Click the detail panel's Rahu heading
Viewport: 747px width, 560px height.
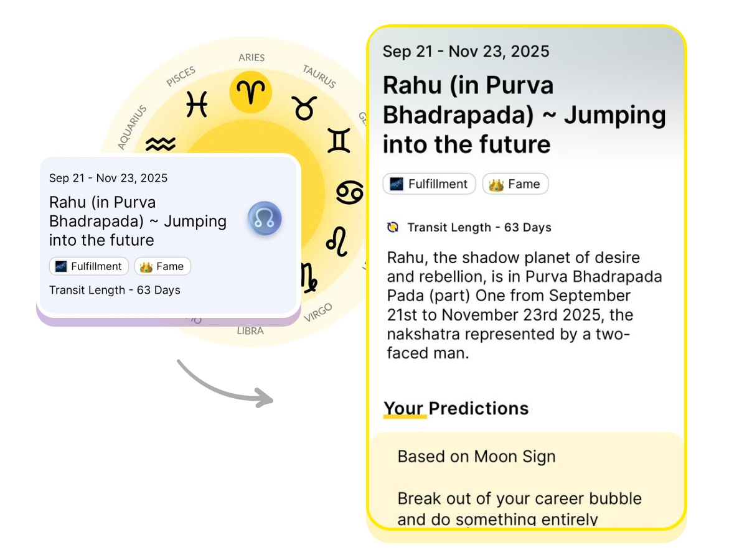tap(524, 115)
